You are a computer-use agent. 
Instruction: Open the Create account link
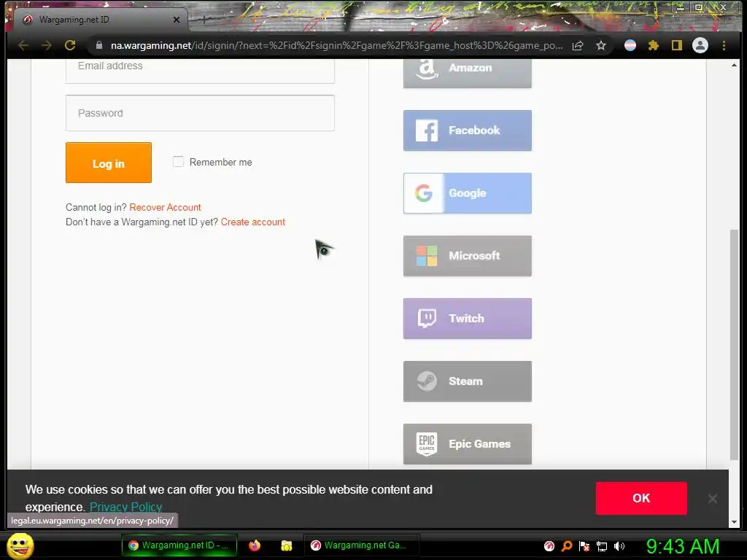tap(253, 222)
